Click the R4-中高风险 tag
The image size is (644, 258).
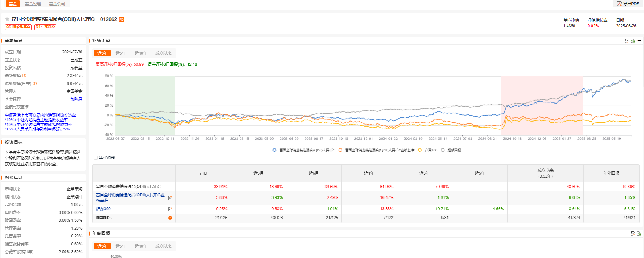click(45, 27)
